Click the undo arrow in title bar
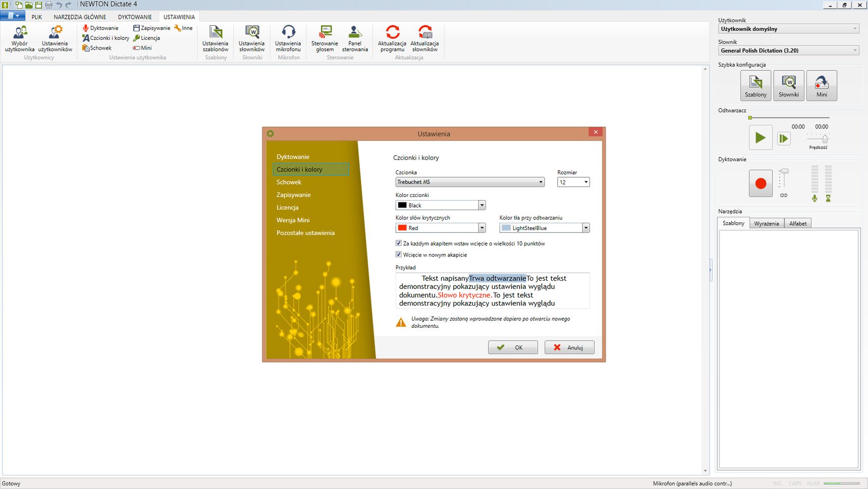 pos(59,5)
